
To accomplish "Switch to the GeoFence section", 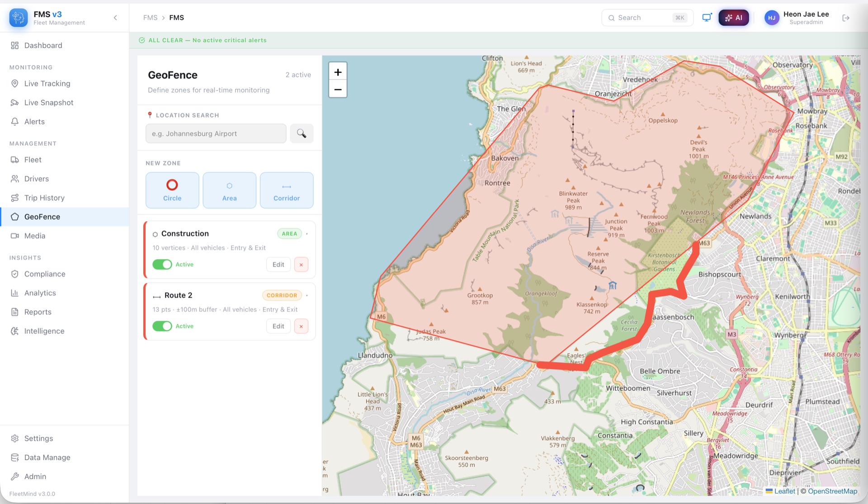I will click(42, 217).
